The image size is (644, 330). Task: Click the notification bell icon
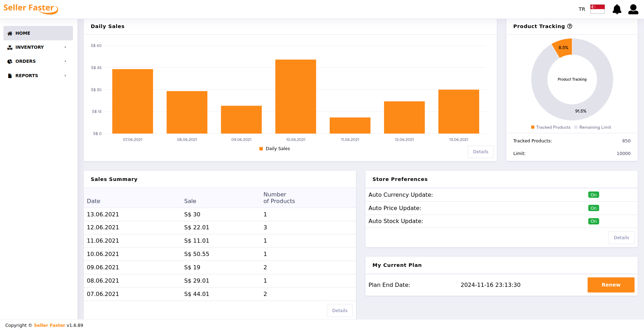(617, 9)
